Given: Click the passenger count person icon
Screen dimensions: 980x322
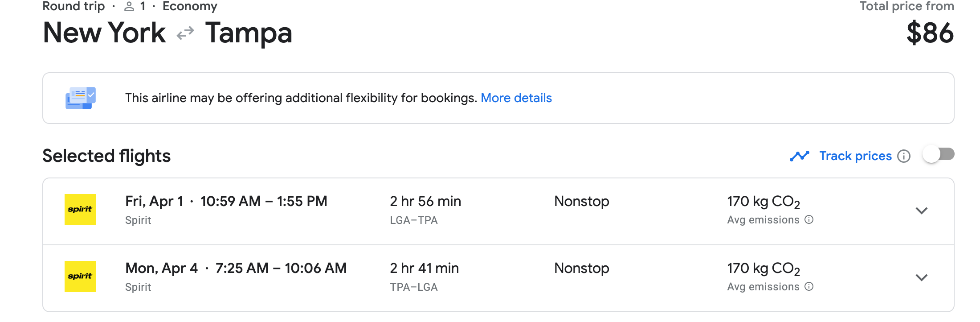Looking at the screenshot, I should tap(129, 6).
